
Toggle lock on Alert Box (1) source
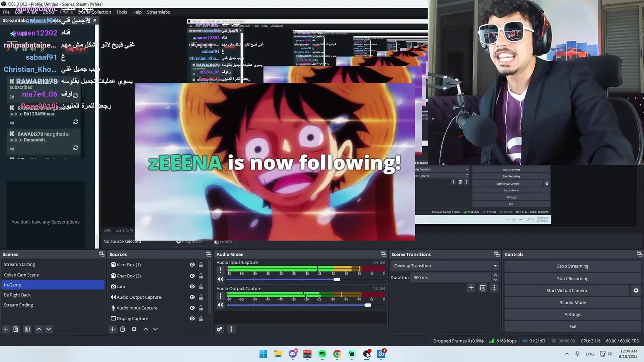[201, 265]
